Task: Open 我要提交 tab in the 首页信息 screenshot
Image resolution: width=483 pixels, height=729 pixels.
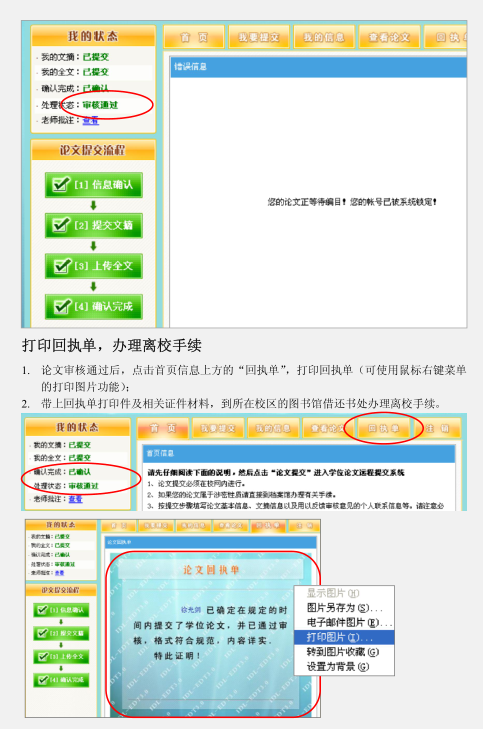Action: (218, 428)
